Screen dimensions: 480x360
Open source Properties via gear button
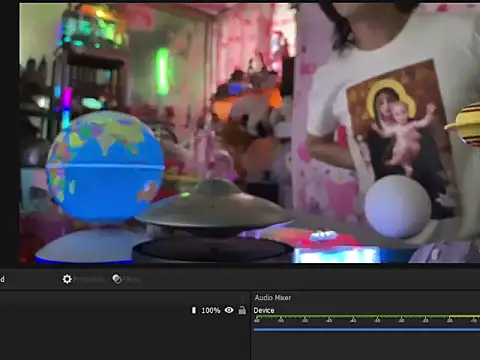tap(83, 279)
